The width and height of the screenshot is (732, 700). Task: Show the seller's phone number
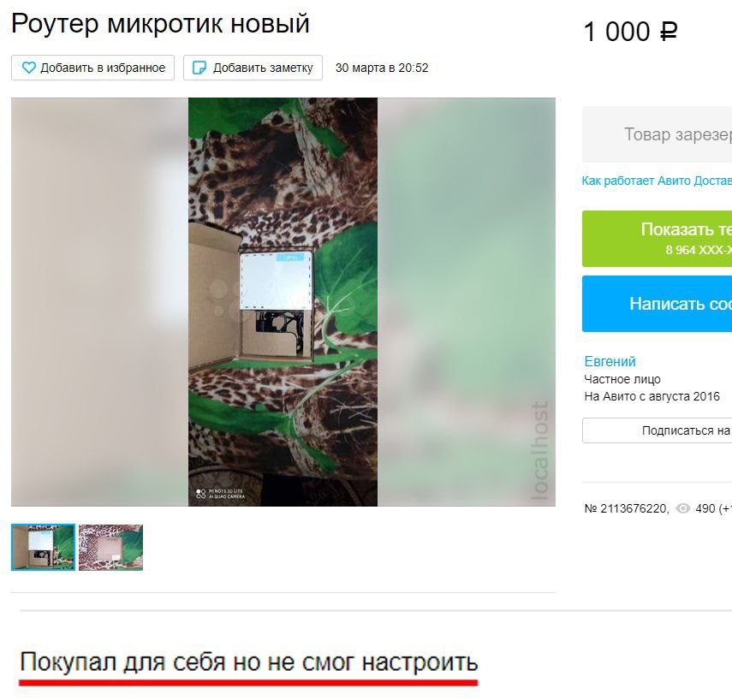[657, 239]
